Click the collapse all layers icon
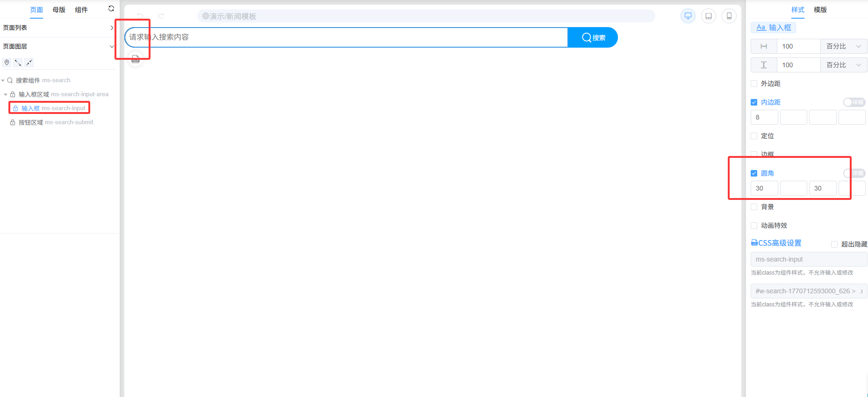Screen dimensions: 868x397 point(29,63)
